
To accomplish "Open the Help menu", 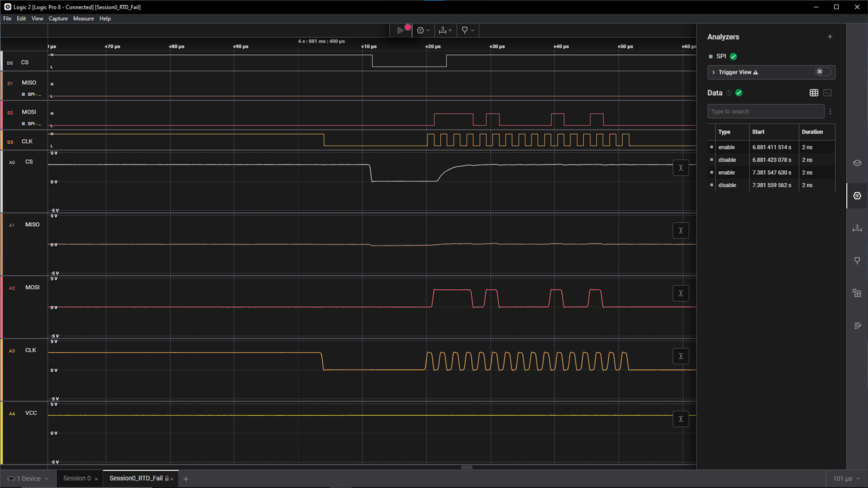I will pyautogui.click(x=105, y=18).
